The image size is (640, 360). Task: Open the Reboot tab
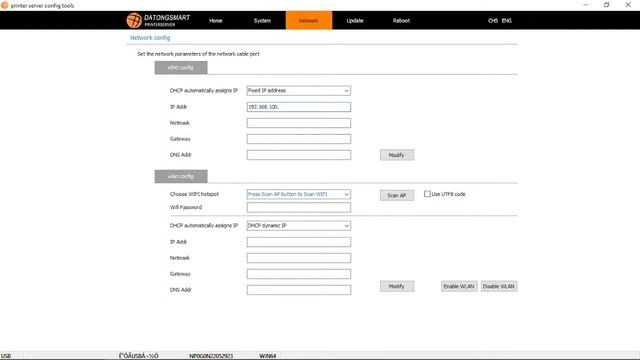click(401, 20)
